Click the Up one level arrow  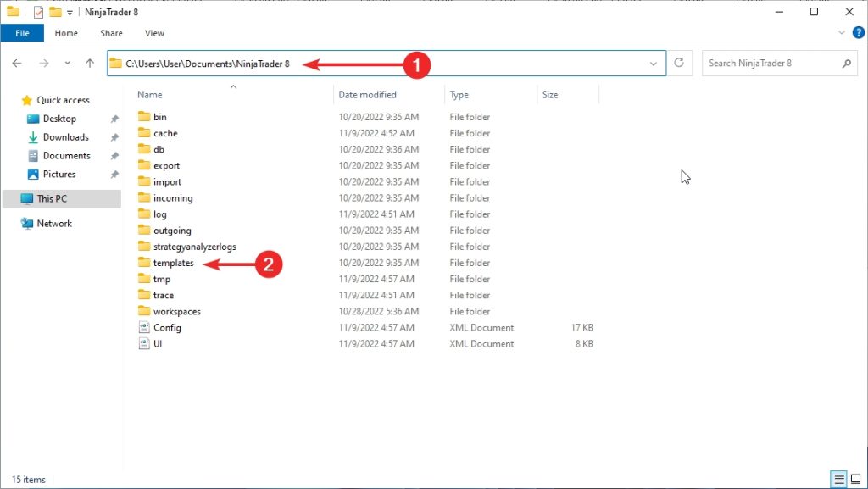(x=90, y=64)
